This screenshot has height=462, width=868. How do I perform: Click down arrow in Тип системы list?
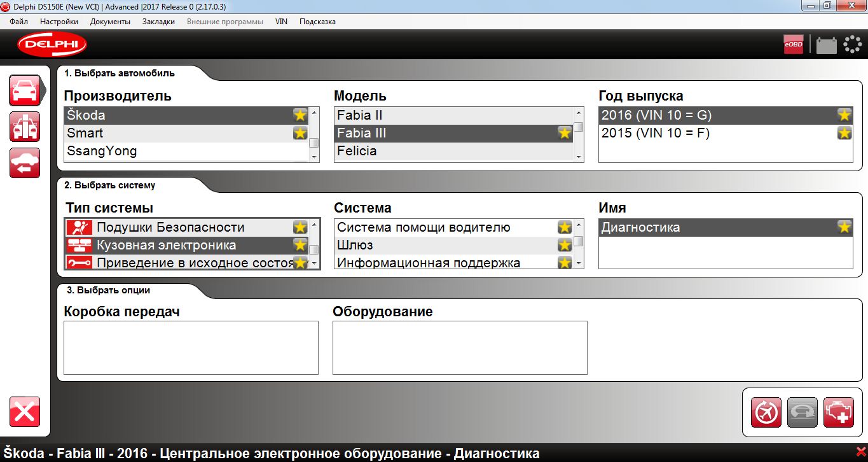pyautogui.click(x=313, y=263)
